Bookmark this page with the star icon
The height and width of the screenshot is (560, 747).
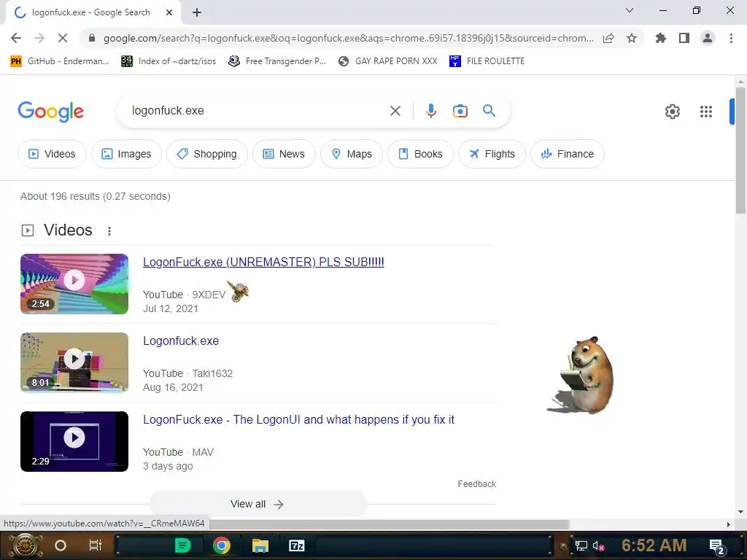[632, 38]
